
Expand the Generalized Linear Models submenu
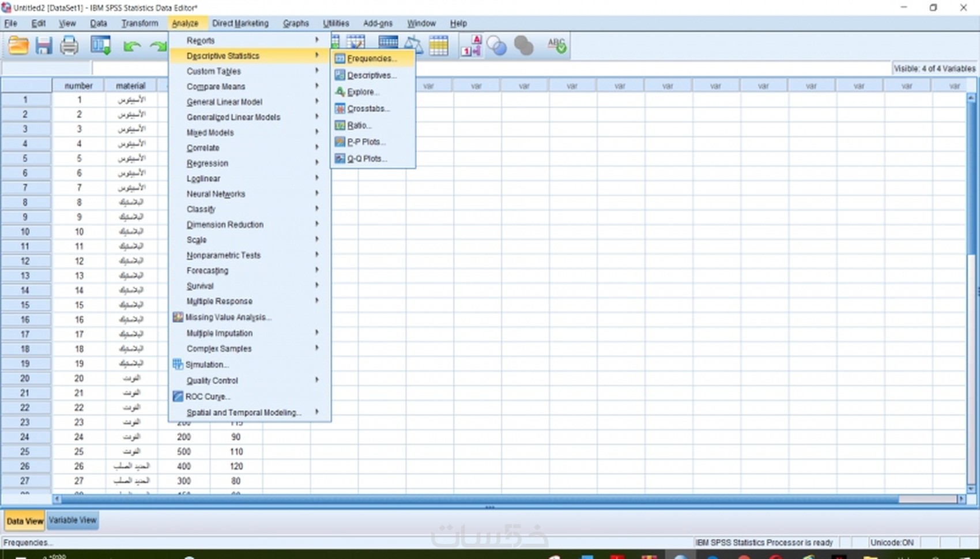pos(249,118)
